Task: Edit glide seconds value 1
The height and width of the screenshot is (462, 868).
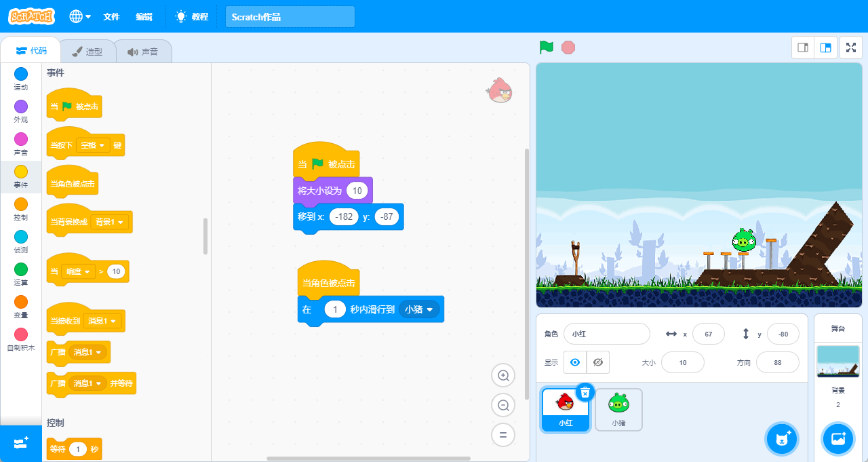Action: (335, 309)
